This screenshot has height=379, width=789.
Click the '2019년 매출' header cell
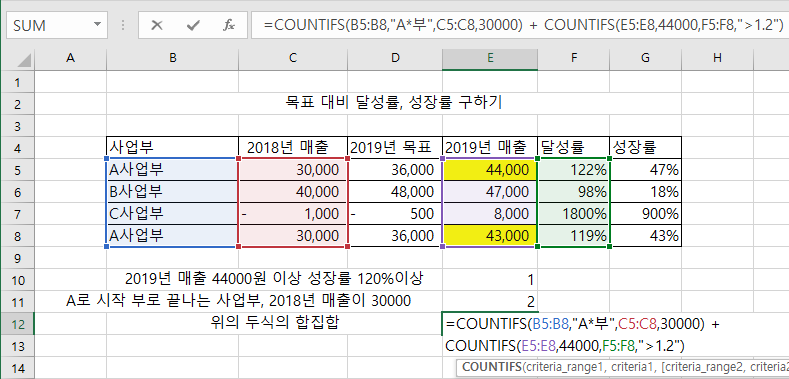click(490, 147)
